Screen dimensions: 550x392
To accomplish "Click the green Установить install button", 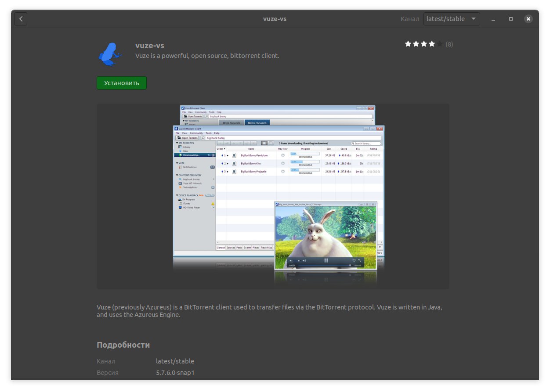I will (122, 83).
